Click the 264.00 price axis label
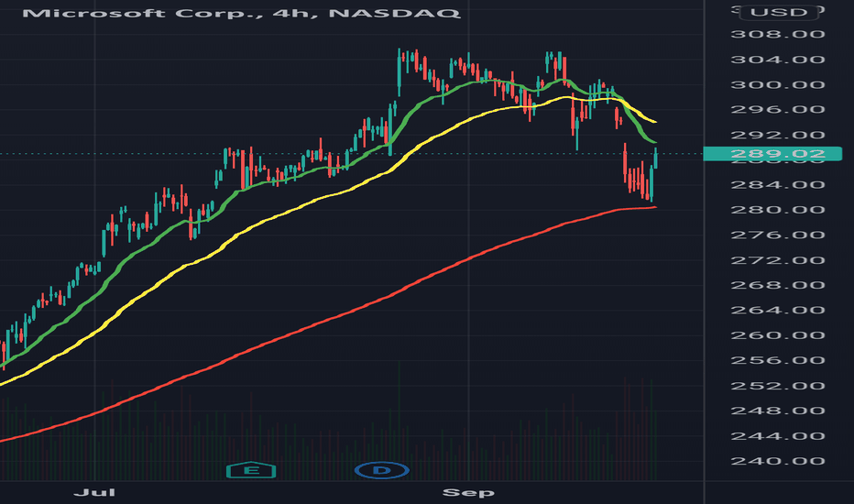The height and width of the screenshot is (504, 854). pos(778,310)
